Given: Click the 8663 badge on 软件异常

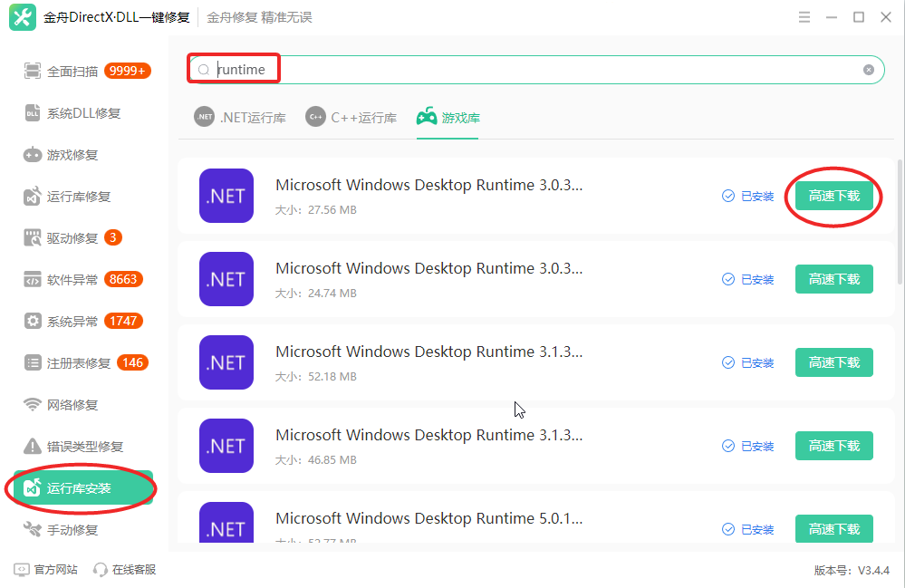Looking at the screenshot, I should click(x=123, y=279).
